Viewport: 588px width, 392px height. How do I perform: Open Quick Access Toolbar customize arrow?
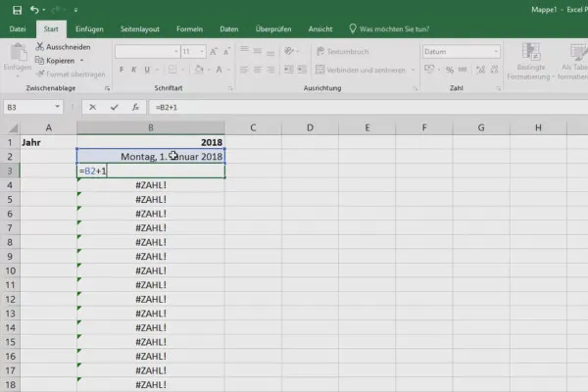pyautogui.click(x=75, y=10)
